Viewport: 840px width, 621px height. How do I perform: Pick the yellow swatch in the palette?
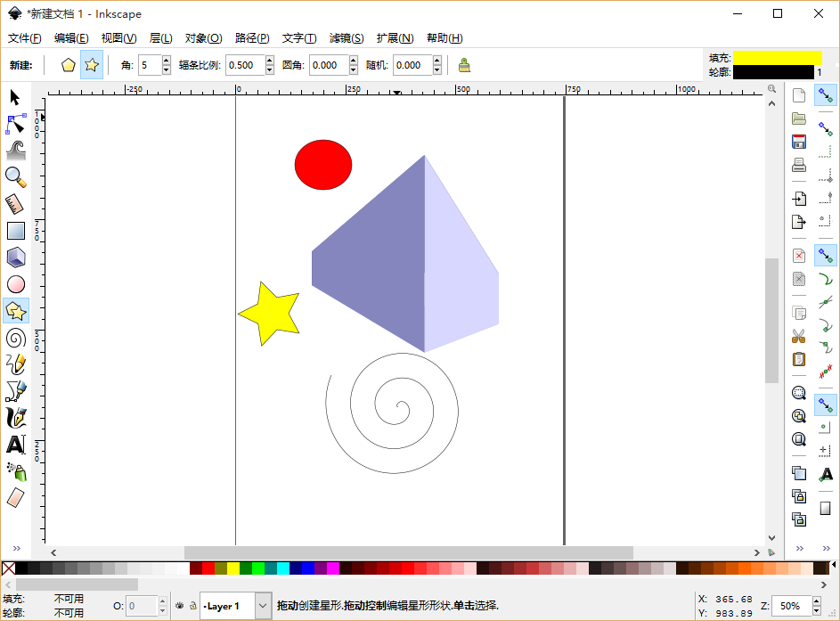233,568
